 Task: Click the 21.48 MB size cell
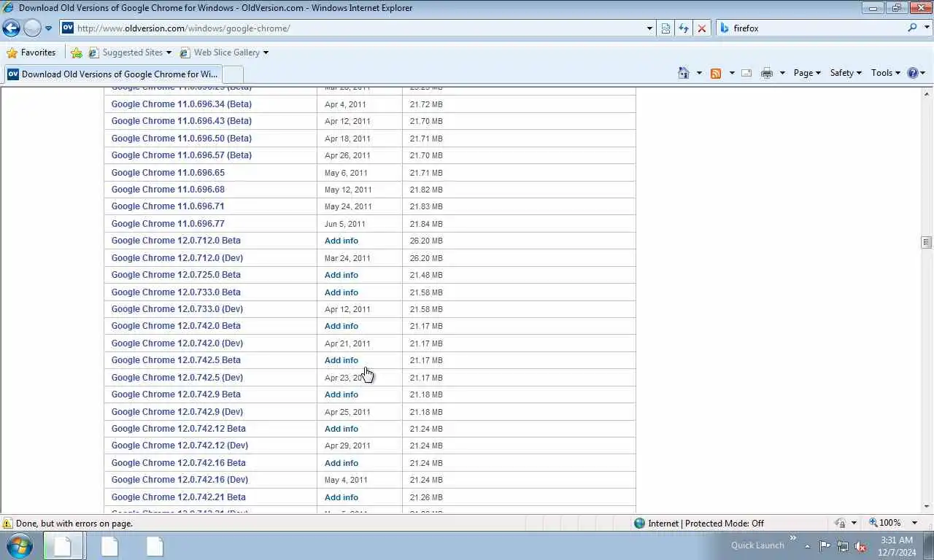coord(426,275)
